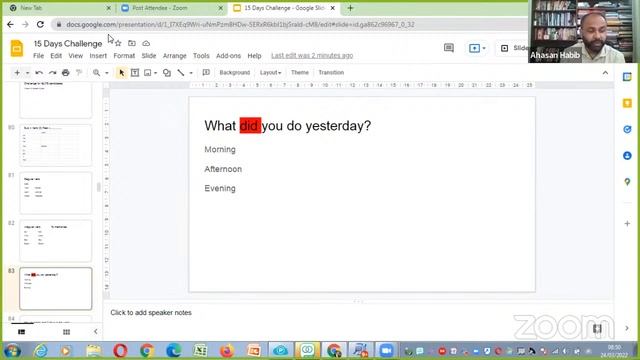The height and width of the screenshot is (360, 640).
Task: Click the 'Evening' text line
Action: click(x=220, y=189)
